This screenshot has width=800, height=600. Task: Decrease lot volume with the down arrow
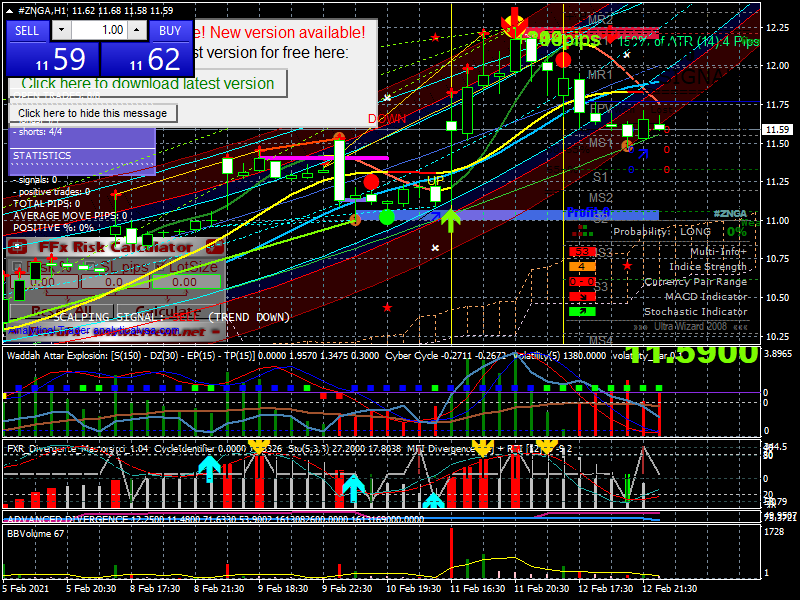[61, 30]
